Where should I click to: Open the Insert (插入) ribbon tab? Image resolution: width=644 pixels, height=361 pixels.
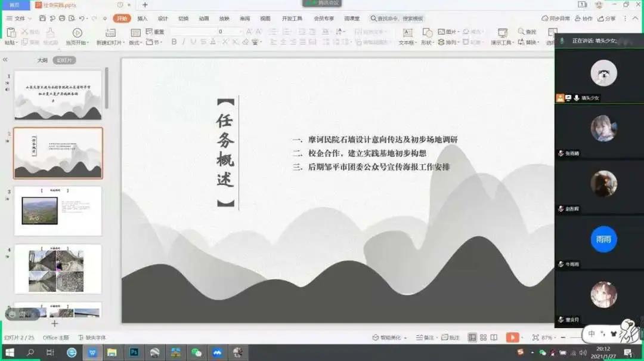143,18
